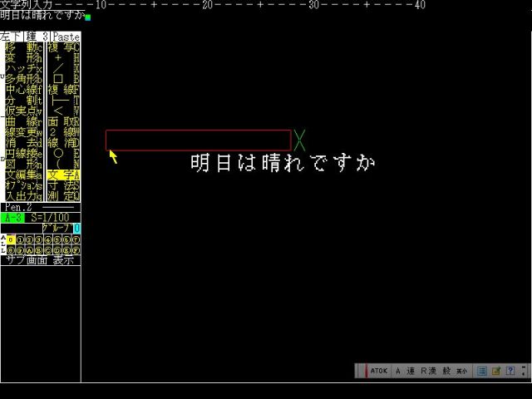532x399 pixels.
Task: Select the 消去 erase command
Action: pyautogui.click(x=22, y=143)
